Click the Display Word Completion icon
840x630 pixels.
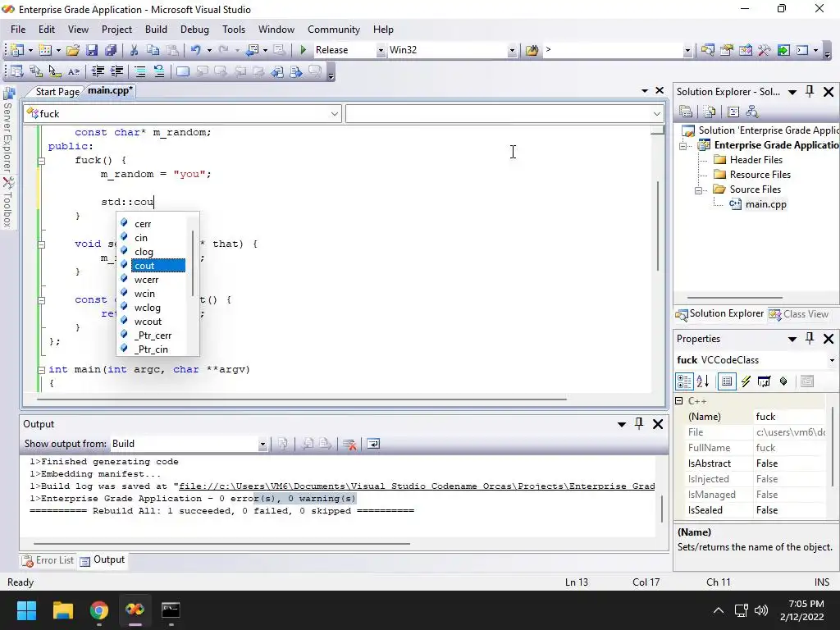[x=74, y=71]
